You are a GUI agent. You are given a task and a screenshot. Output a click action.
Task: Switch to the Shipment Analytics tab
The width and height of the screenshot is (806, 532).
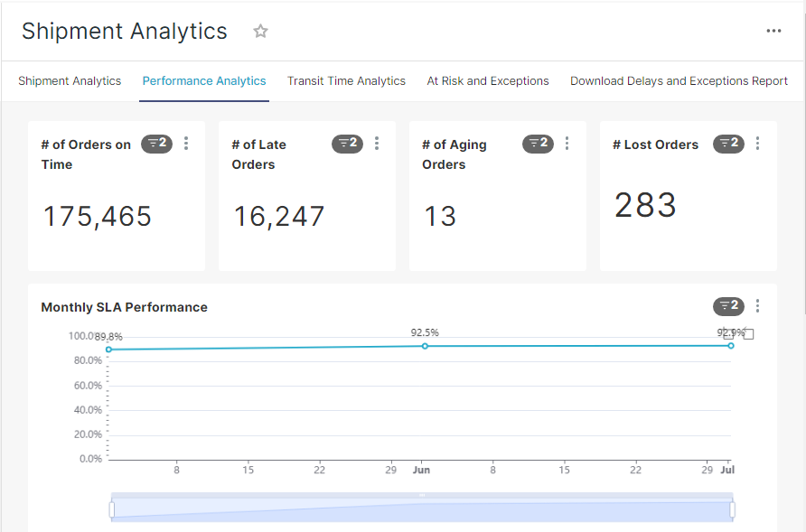point(70,81)
